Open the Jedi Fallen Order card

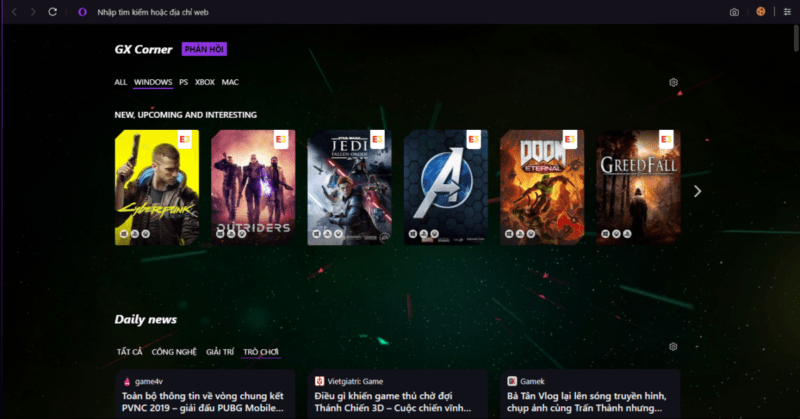tap(349, 187)
